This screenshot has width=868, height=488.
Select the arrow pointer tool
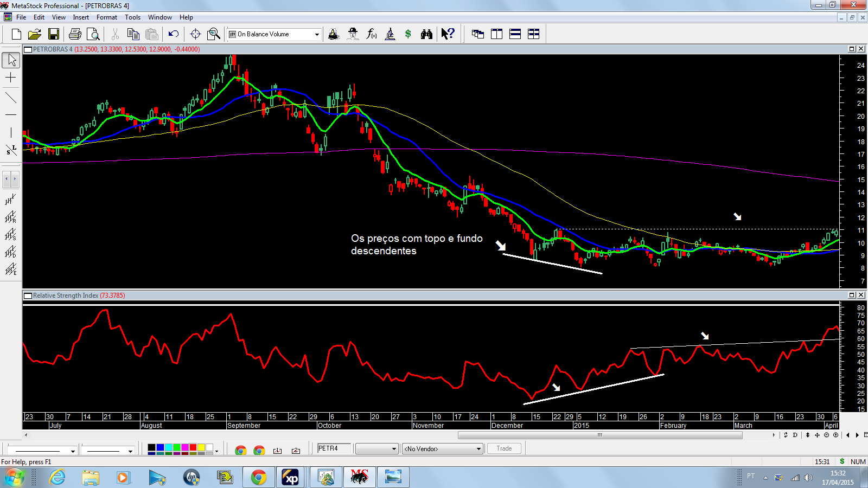point(11,60)
